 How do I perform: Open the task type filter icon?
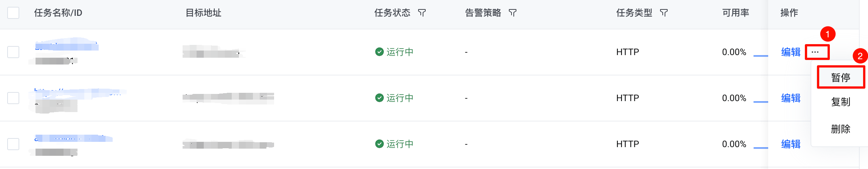tap(664, 13)
